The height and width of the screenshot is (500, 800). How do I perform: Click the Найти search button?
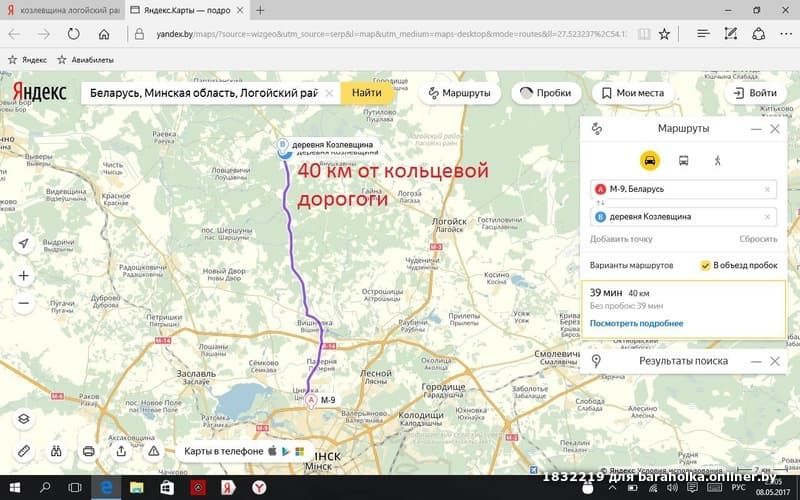(x=366, y=93)
